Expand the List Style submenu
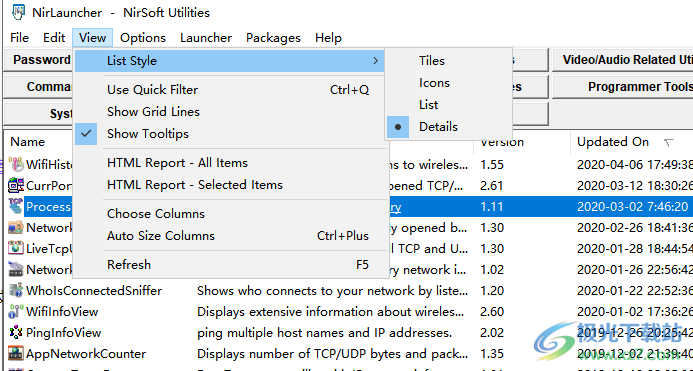This screenshot has width=693, height=371. [230, 61]
